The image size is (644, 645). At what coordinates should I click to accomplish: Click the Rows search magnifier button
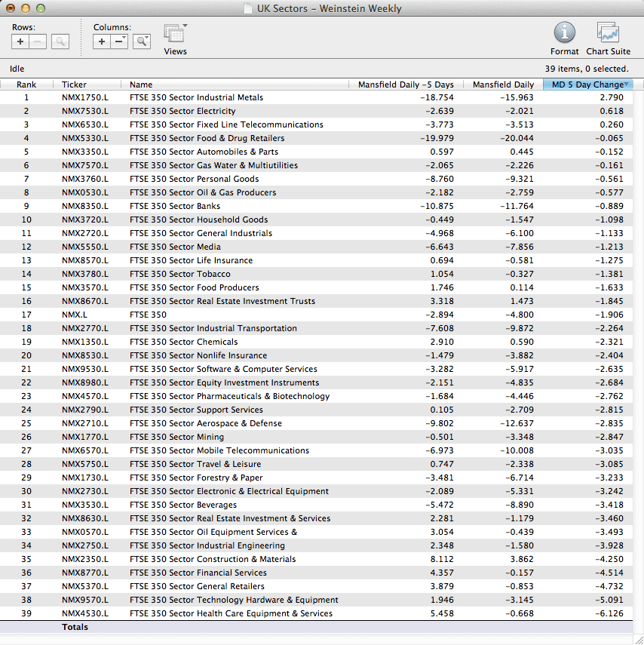(60, 41)
